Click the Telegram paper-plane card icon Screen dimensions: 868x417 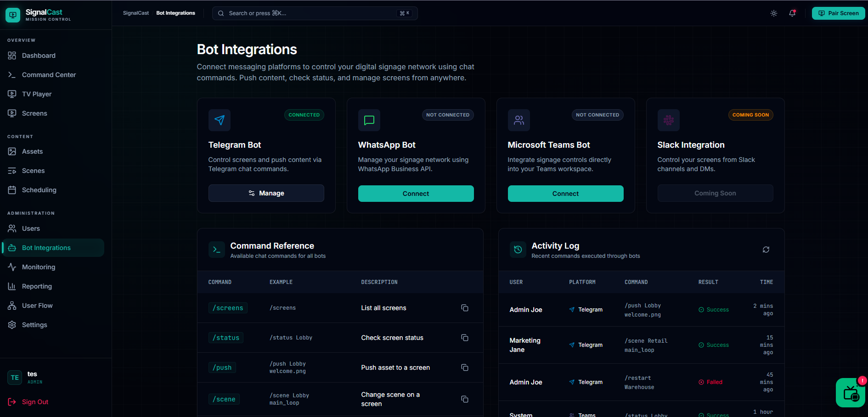(220, 120)
